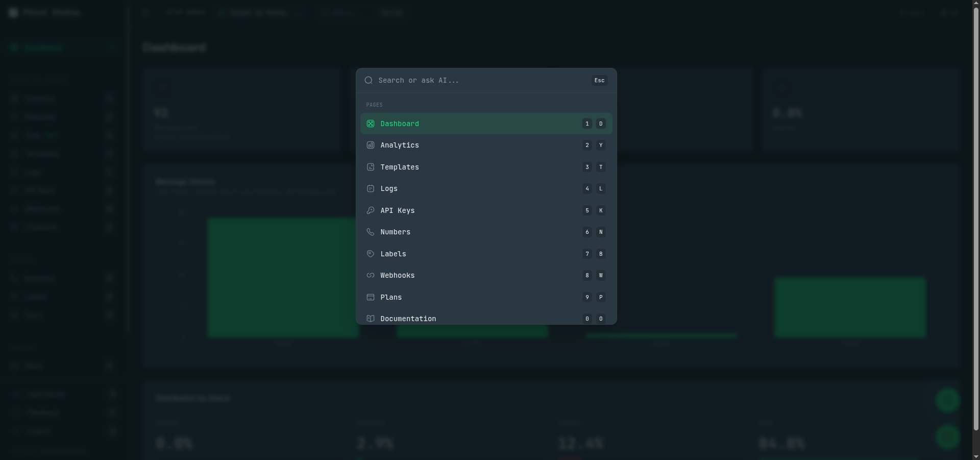Viewport: 980px width, 460px height.
Task: Click the "L" shortcut badge on the Logs row
Action: tap(601, 188)
